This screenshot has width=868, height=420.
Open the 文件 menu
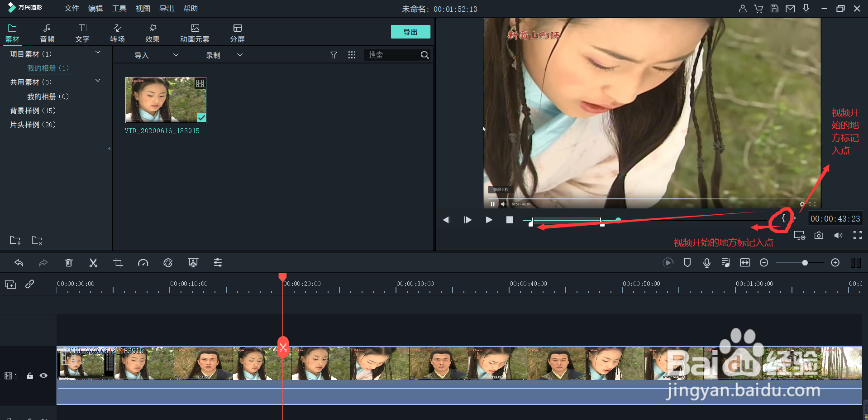coord(72,9)
